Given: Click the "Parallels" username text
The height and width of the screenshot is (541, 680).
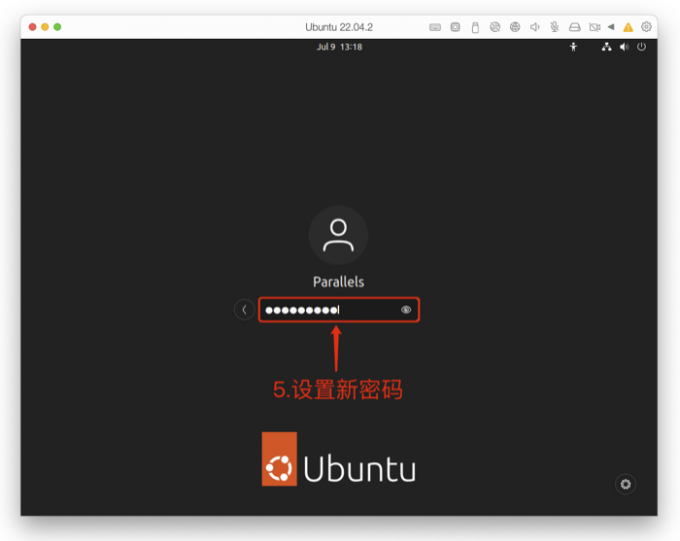Looking at the screenshot, I should point(339,282).
